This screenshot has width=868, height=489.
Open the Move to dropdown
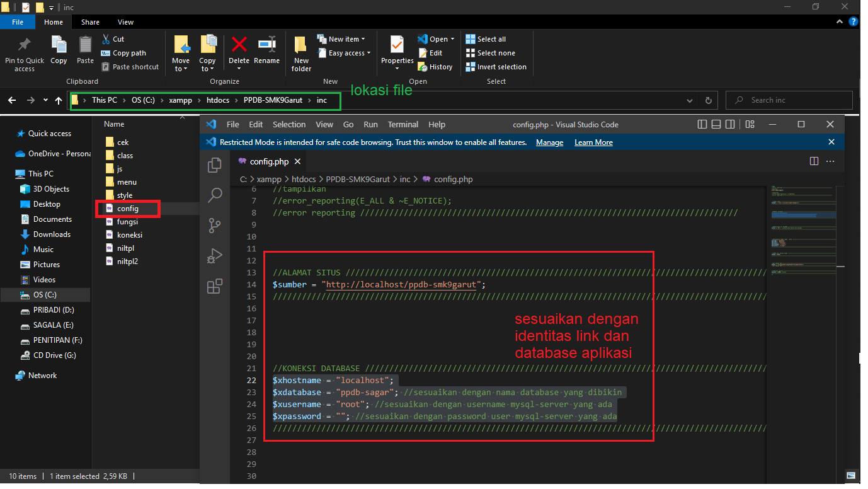pos(181,54)
